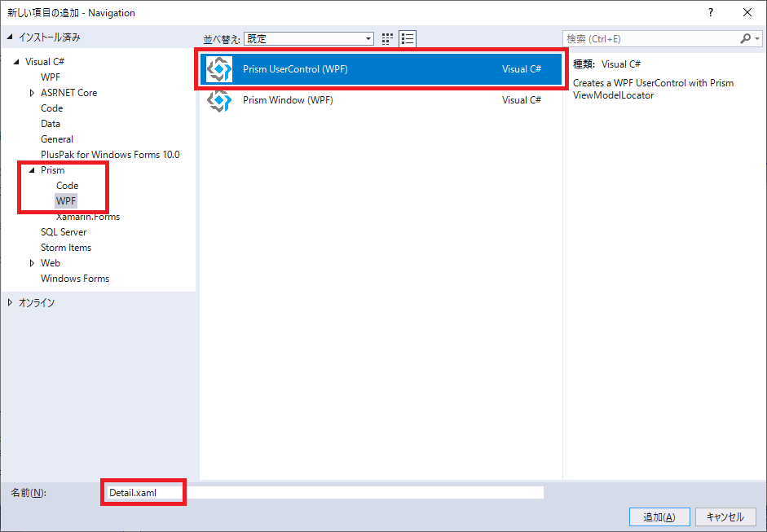Select the Windows Forms category

[x=75, y=279]
